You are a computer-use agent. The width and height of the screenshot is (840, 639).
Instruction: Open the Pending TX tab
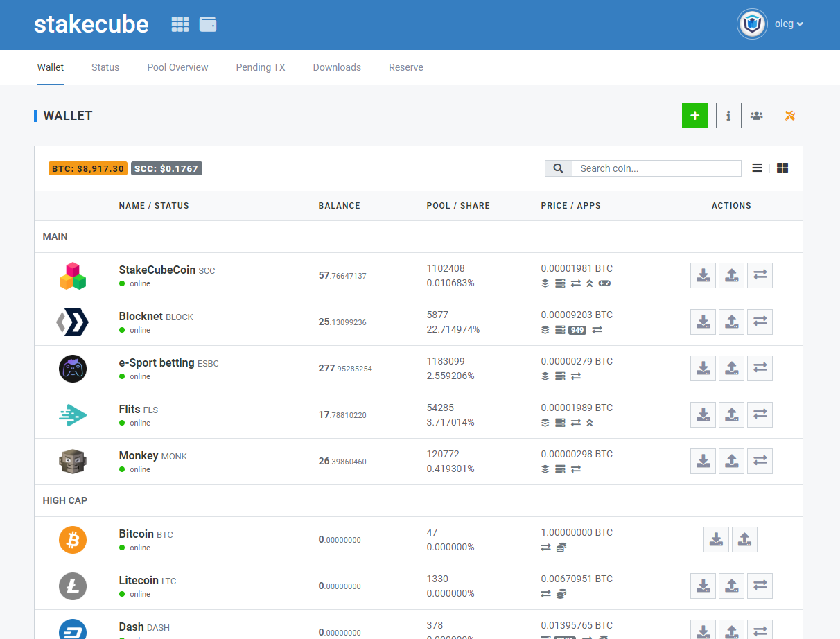coord(261,67)
